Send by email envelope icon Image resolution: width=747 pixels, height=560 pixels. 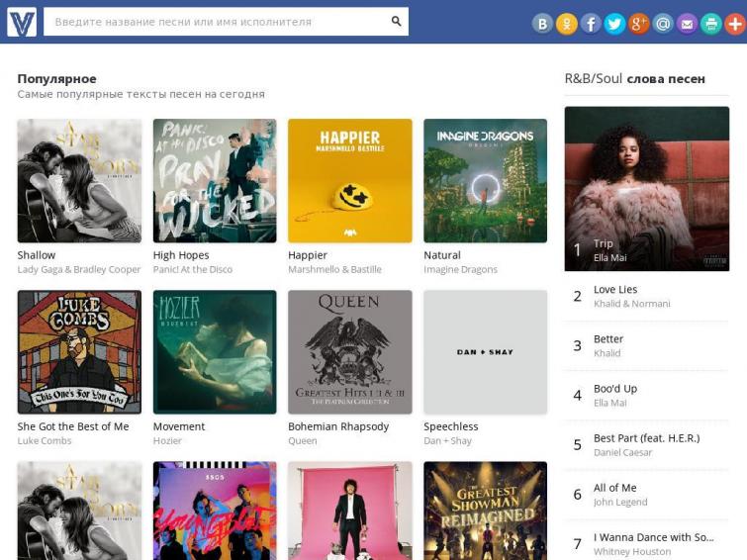tap(687, 24)
